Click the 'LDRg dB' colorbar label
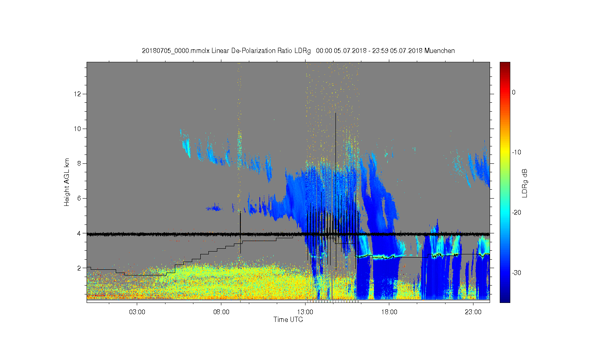The width and height of the screenshot is (607, 364). click(525, 183)
